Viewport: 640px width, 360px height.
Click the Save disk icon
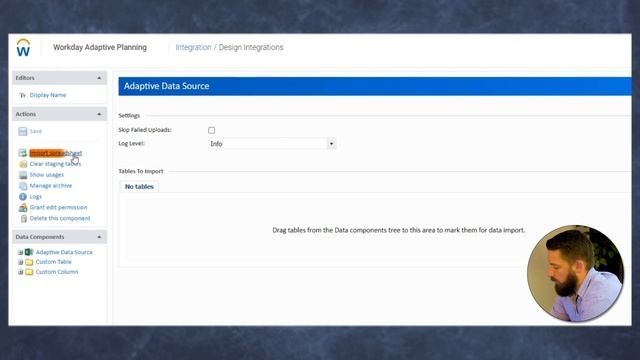click(23, 131)
